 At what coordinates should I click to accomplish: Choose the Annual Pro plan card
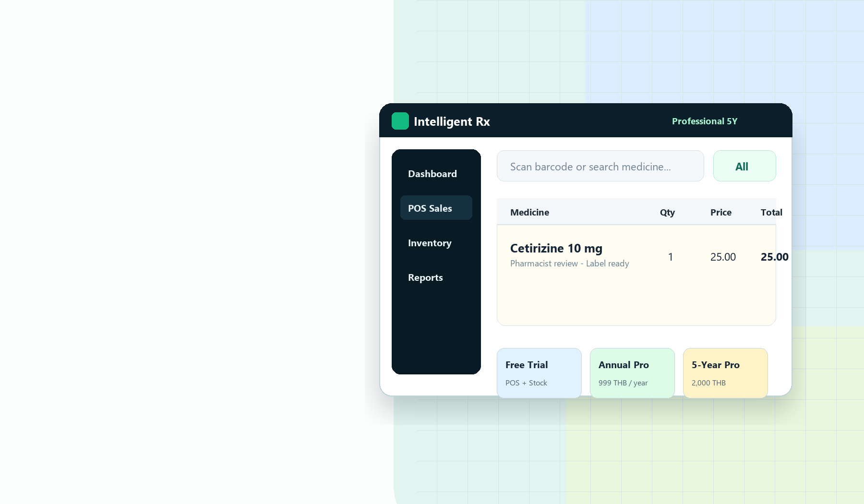632,373
